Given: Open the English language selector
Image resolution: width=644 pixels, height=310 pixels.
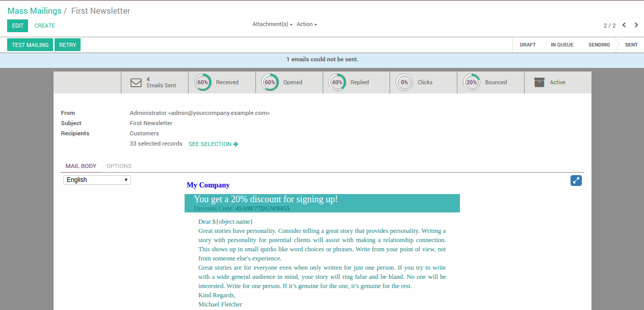Looking at the screenshot, I should pos(97,180).
